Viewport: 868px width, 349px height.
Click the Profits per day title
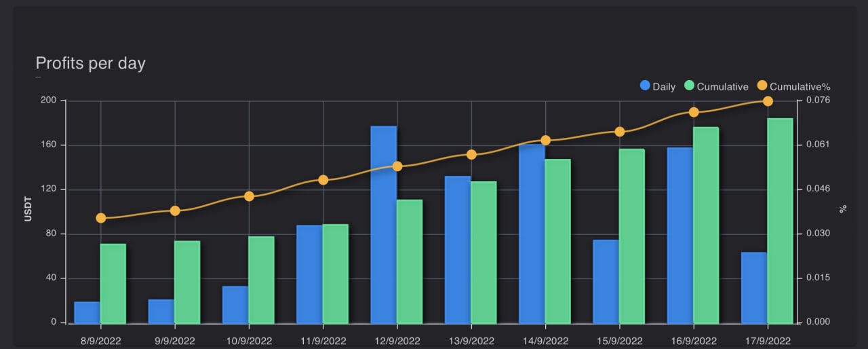91,64
